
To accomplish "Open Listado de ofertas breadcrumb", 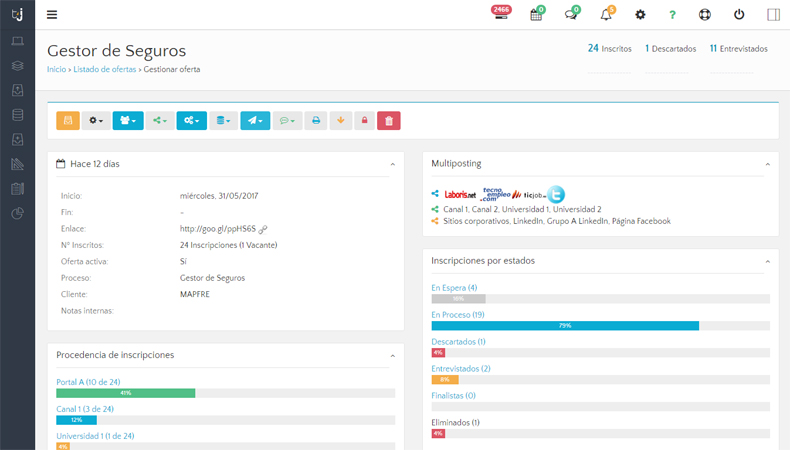I will [x=105, y=70].
